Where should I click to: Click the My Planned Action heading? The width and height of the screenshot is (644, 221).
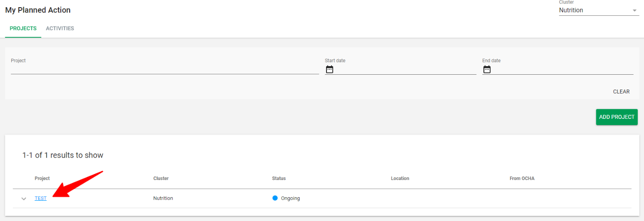[38, 10]
